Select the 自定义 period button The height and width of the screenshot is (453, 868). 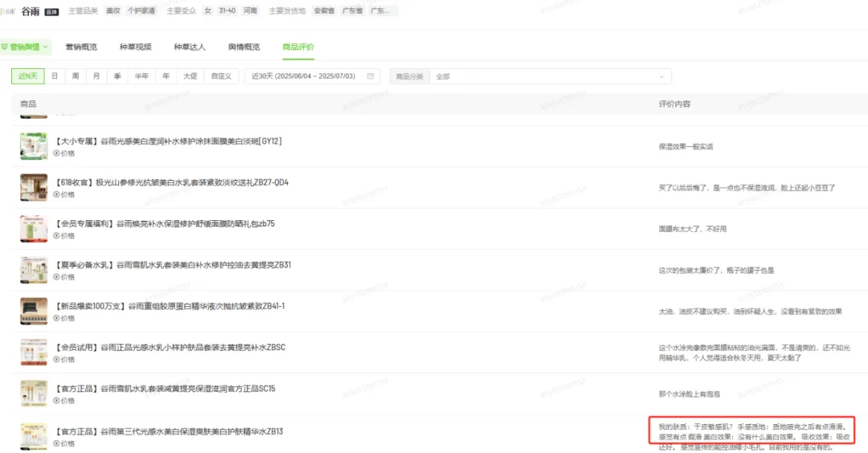221,76
